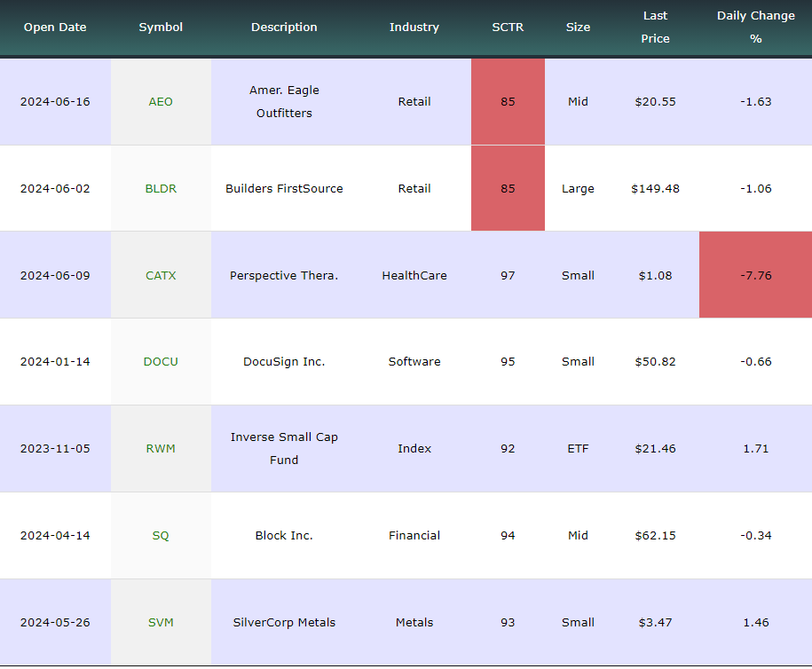Click the $50.82 last price
Viewport: 812px width, 669px height.
pyautogui.click(x=655, y=361)
